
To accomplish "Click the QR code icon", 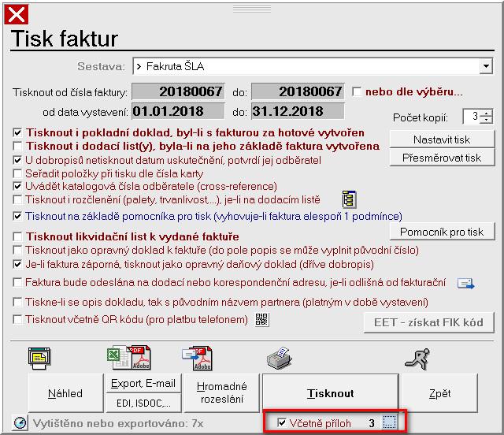I will click(262, 319).
